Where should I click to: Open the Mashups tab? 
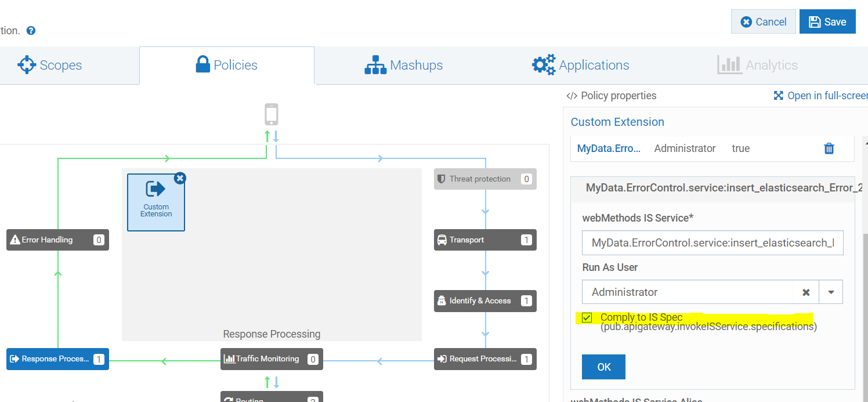click(404, 65)
